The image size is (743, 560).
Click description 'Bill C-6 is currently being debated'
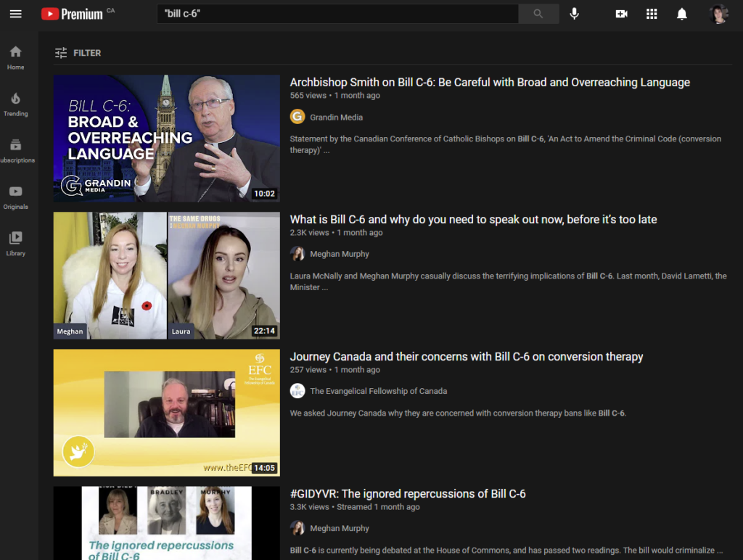point(506,550)
